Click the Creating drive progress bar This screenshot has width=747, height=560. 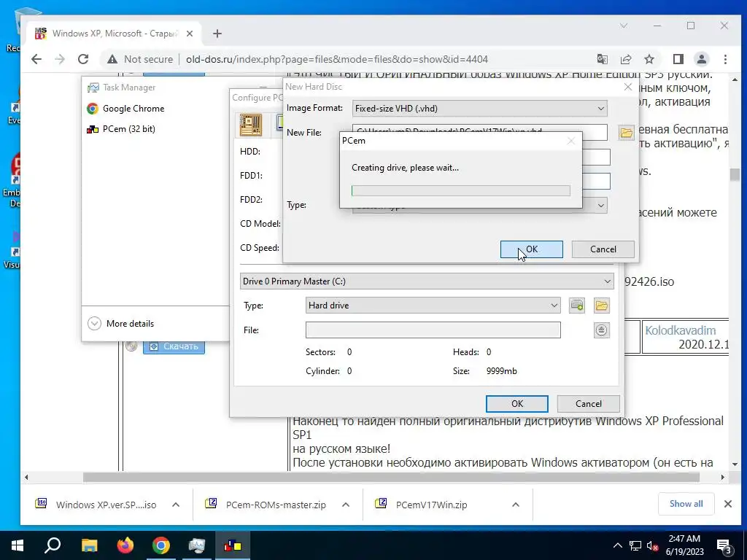click(461, 190)
